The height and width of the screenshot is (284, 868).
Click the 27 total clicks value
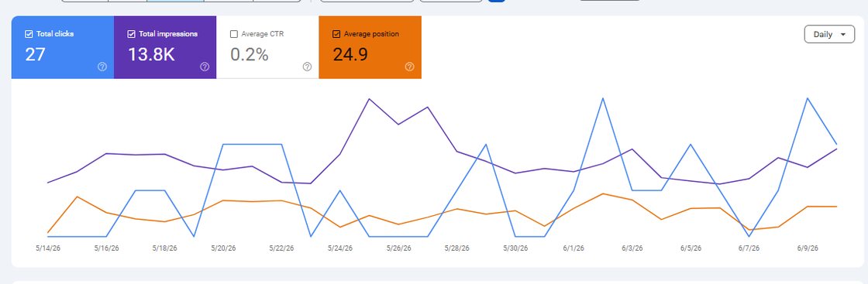[35, 55]
